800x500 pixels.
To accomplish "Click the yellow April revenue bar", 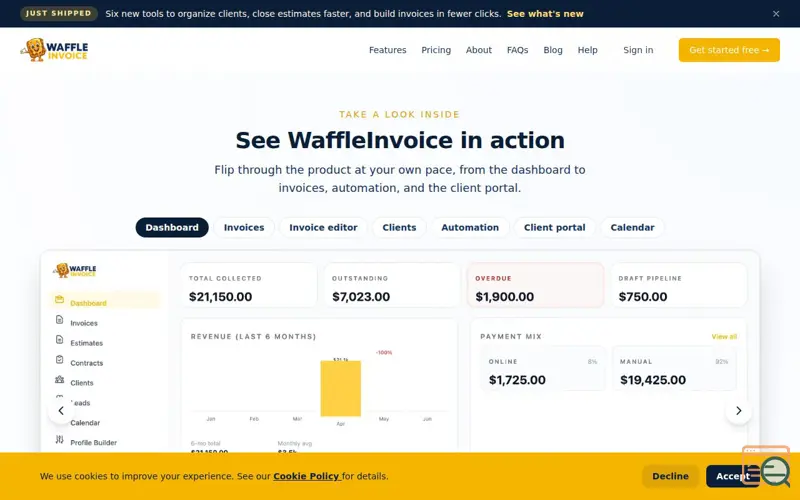I will [340, 389].
